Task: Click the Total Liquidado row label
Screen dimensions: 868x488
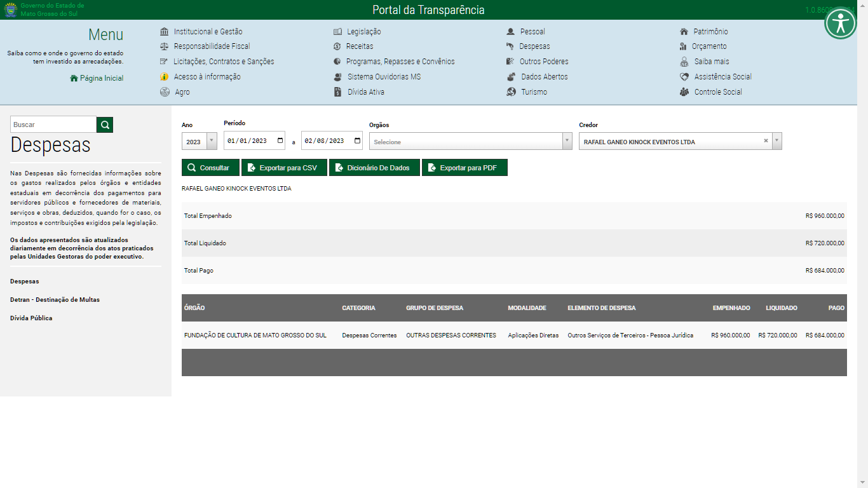Action: (x=205, y=243)
